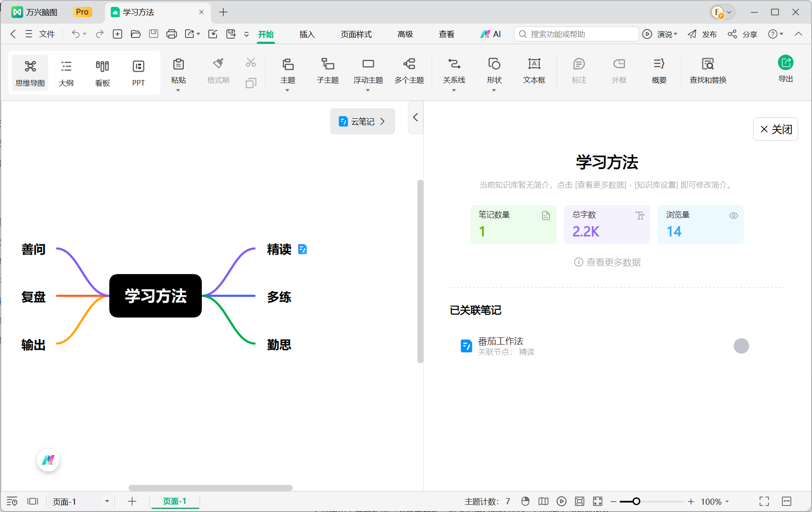The width and height of the screenshot is (812, 512).
Task: Open the linked note 番茄工作法
Action: pyautogui.click(x=501, y=341)
